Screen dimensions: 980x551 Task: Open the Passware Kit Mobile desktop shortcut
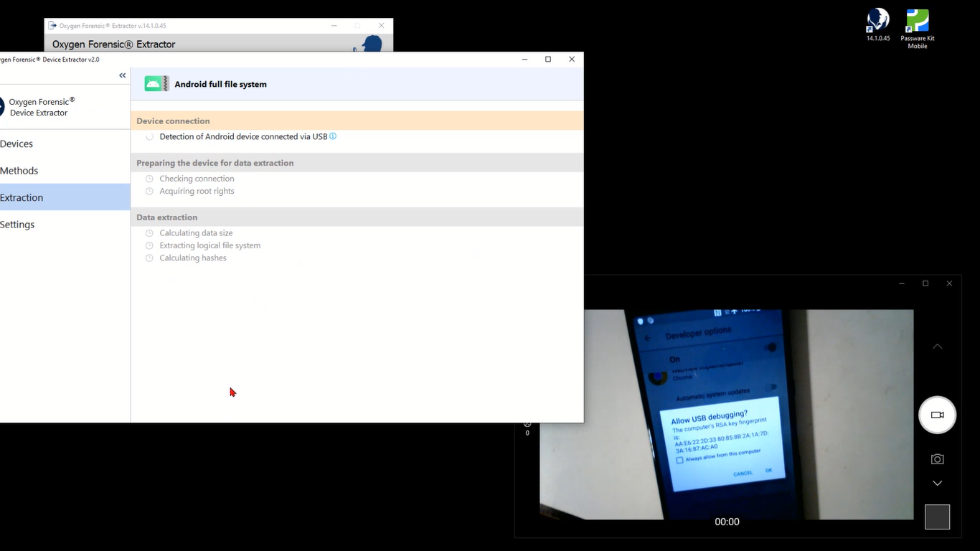[918, 29]
